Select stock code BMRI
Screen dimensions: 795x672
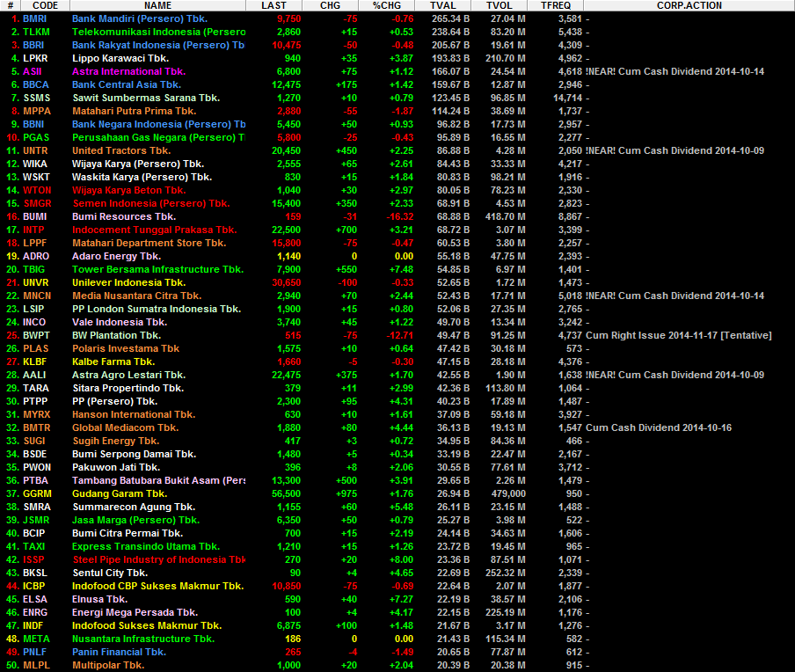coord(34,18)
